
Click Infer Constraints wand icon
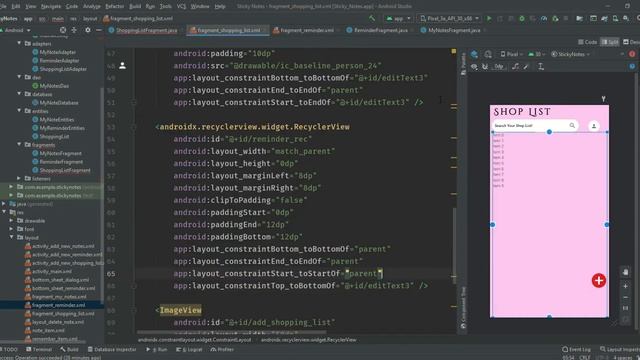pyautogui.click(x=527, y=66)
